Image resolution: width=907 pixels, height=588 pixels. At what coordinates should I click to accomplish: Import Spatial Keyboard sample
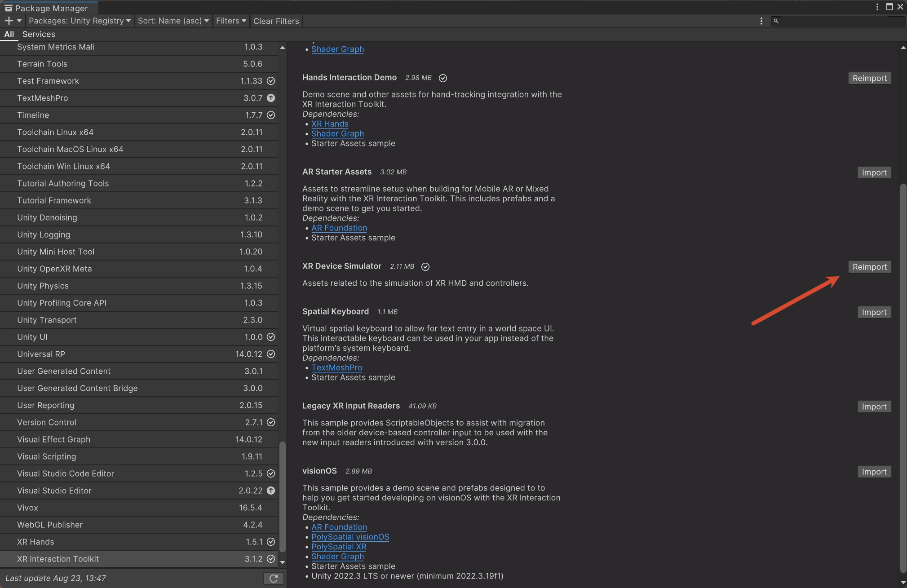[x=874, y=312]
